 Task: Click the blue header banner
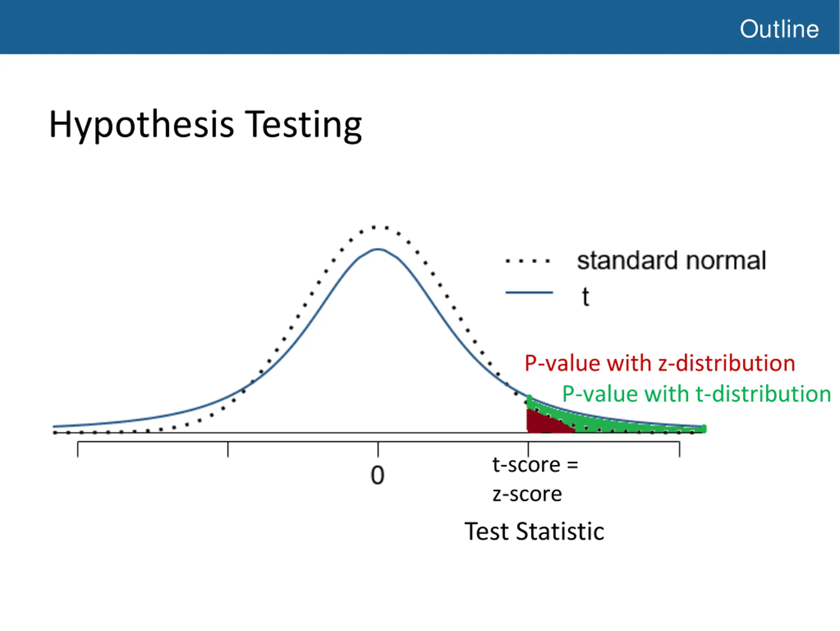(x=420, y=27)
